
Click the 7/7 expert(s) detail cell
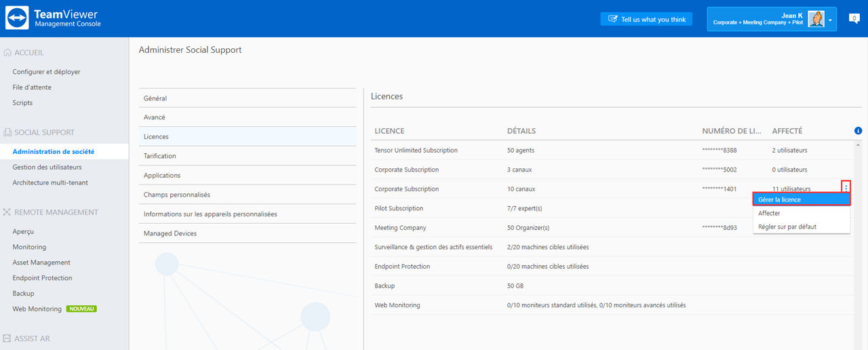pos(525,208)
